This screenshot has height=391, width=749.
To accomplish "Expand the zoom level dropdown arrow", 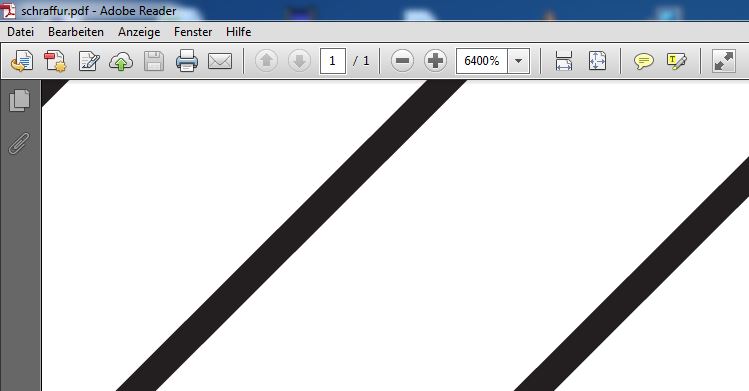I will point(518,61).
